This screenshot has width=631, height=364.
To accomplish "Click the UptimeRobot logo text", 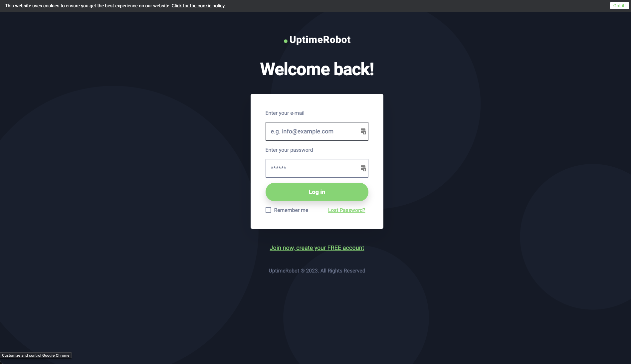I will [x=320, y=40].
